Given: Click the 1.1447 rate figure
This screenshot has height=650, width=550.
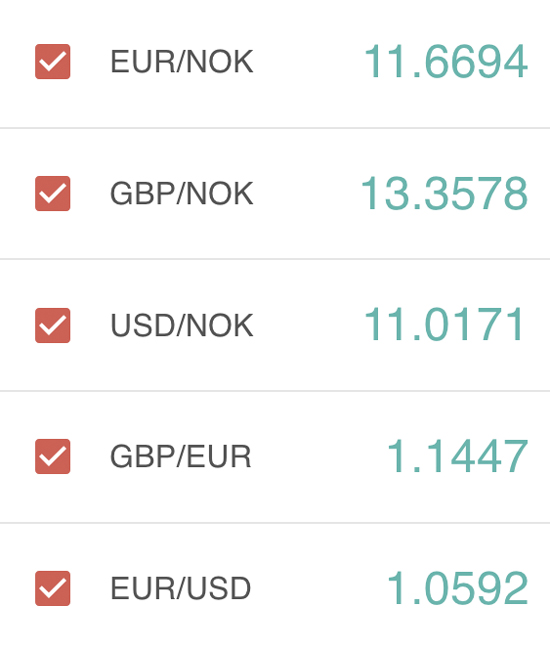Looking at the screenshot, I should (458, 456).
